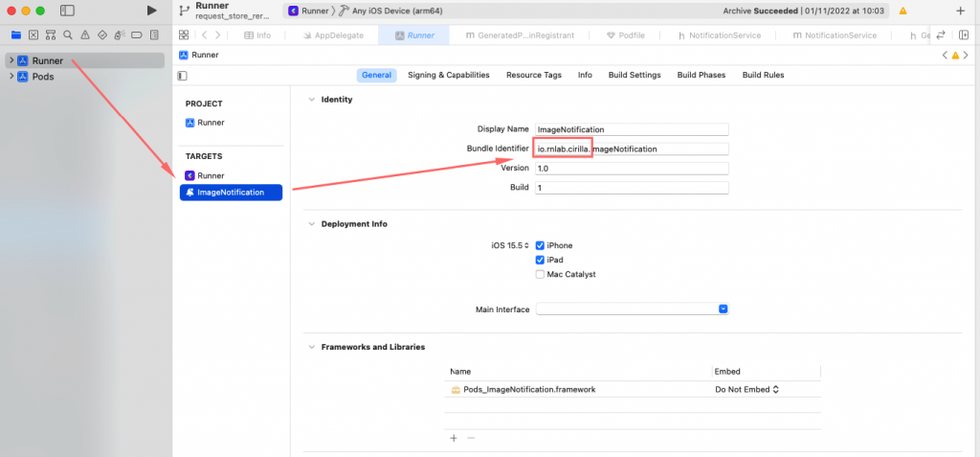Image resolution: width=980 pixels, height=457 pixels.
Task: Open the Info editor tab
Action: (x=257, y=35)
